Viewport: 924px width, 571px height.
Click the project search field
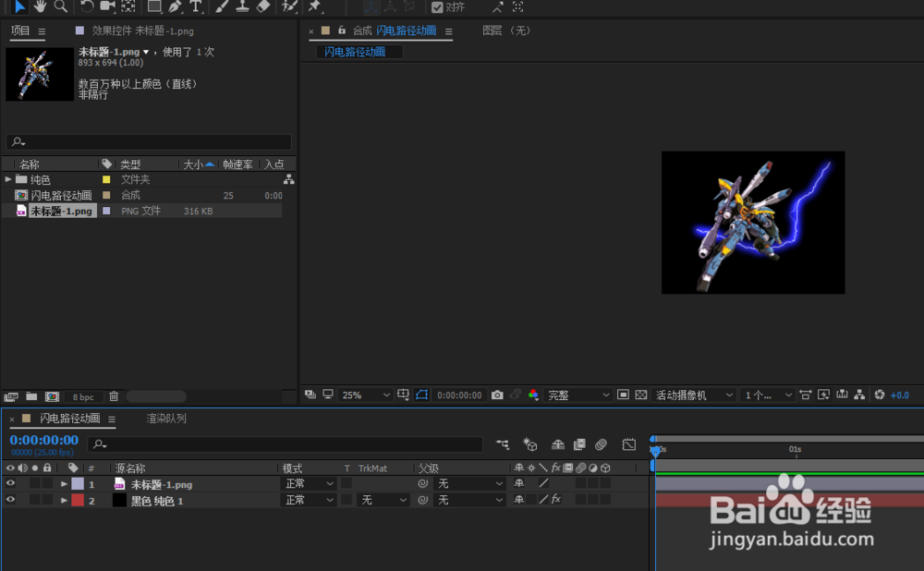149,141
